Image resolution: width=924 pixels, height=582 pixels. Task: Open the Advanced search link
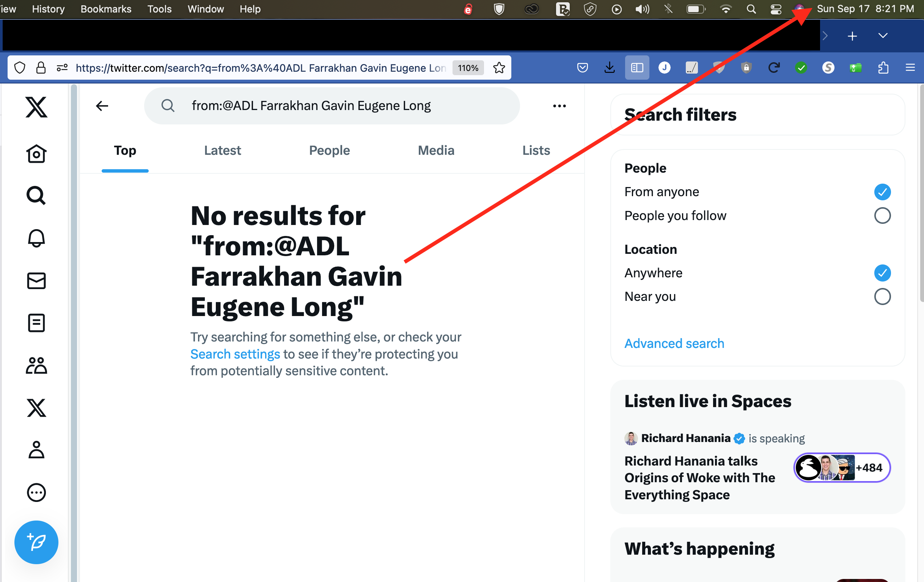[674, 343]
